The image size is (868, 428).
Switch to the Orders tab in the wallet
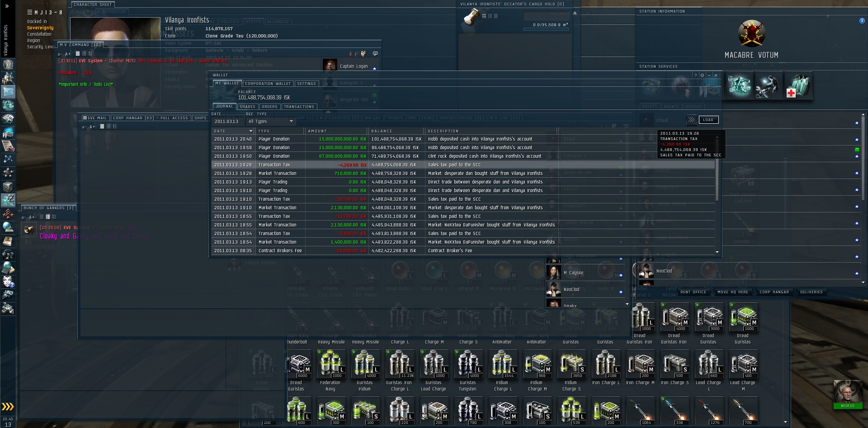click(x=269, y=107)
